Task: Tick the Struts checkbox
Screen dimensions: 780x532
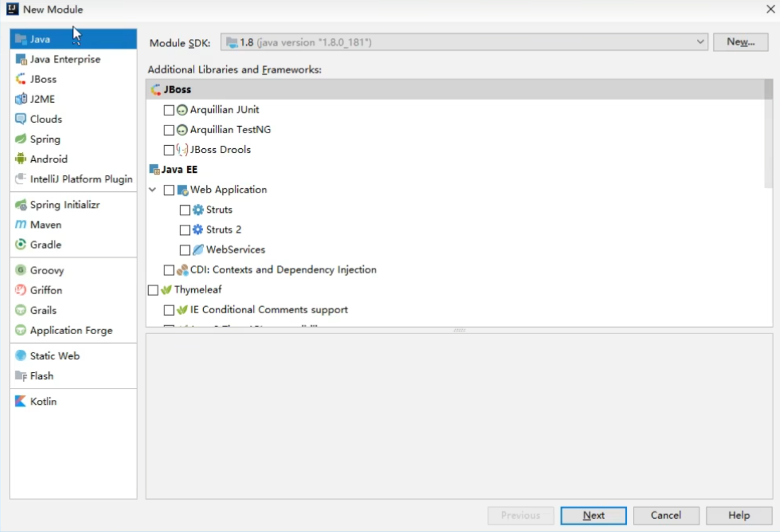Action: [185, 210]
